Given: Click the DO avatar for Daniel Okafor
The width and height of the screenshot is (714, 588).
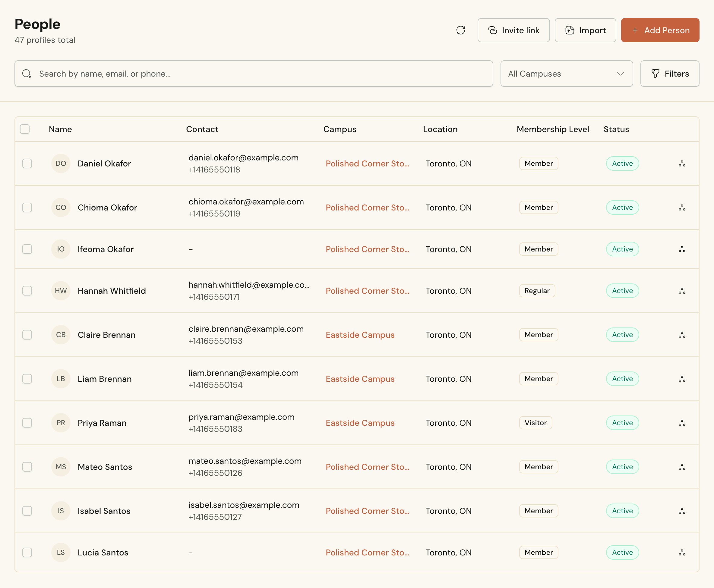Looking at the screenshot, I should [61, 164].
